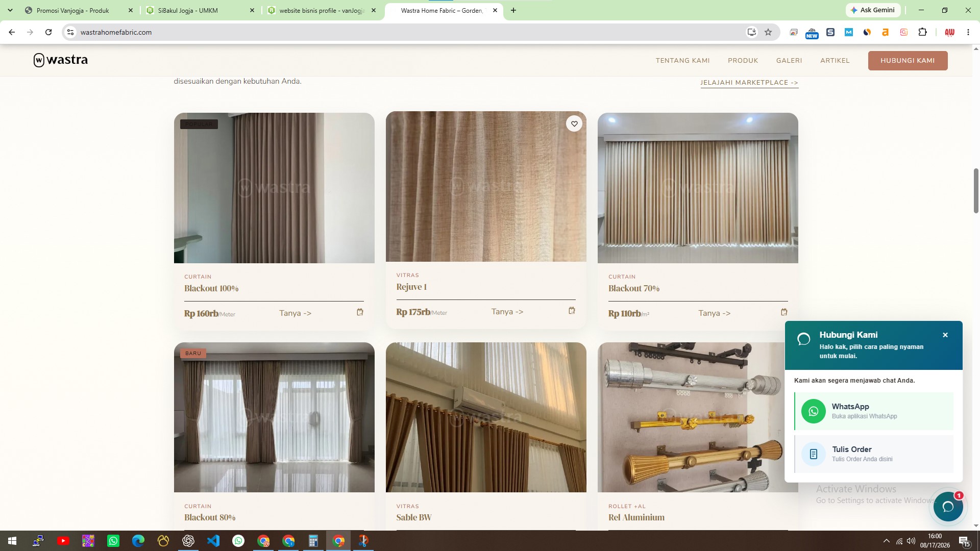Image resolution: width=980 pixels, height=551 pixels.
Task: Open Chrome extensions puzzle icon
Action: pyautogui.click(x=922, y=32)
